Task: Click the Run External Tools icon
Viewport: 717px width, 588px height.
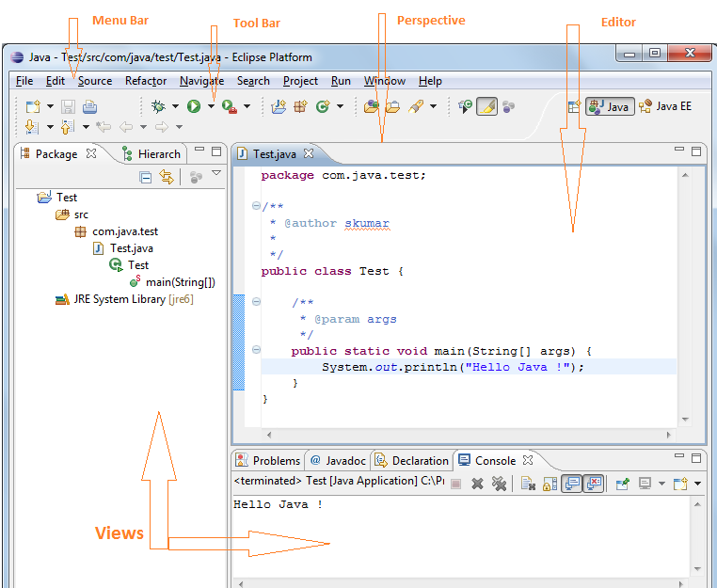Action: coord(229,106)
